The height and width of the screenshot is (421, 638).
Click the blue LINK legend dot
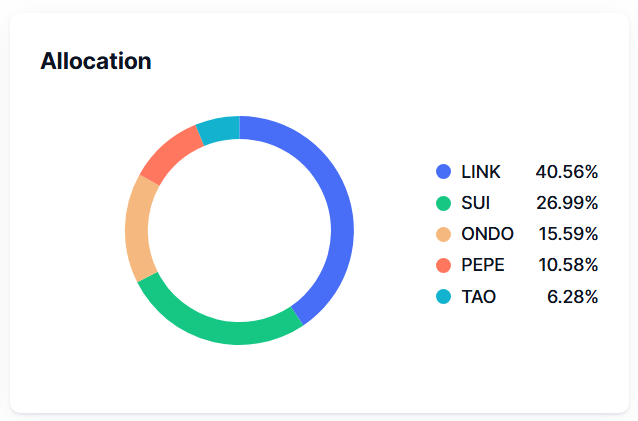[x=443, y=172]
